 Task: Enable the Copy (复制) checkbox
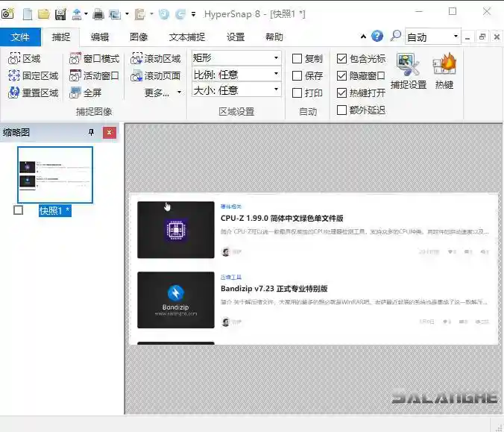297,58
